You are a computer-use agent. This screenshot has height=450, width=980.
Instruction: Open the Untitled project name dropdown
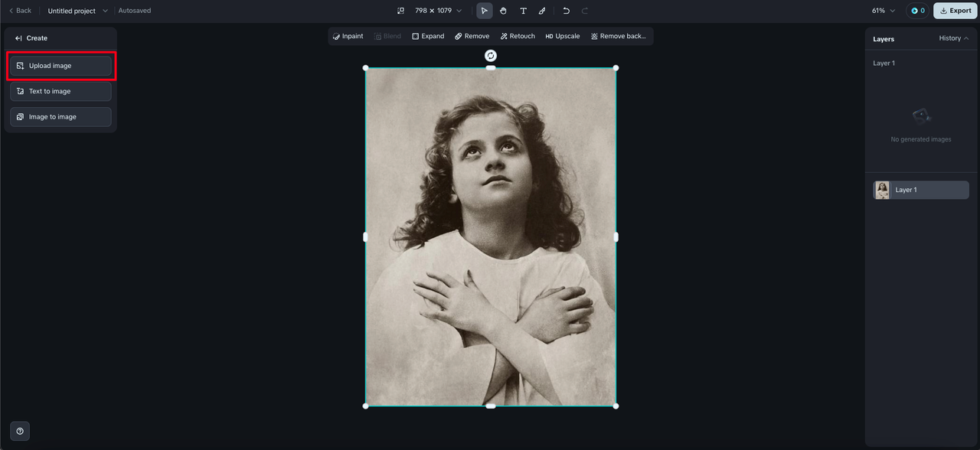pyautogui.click(x=78, y=11)
